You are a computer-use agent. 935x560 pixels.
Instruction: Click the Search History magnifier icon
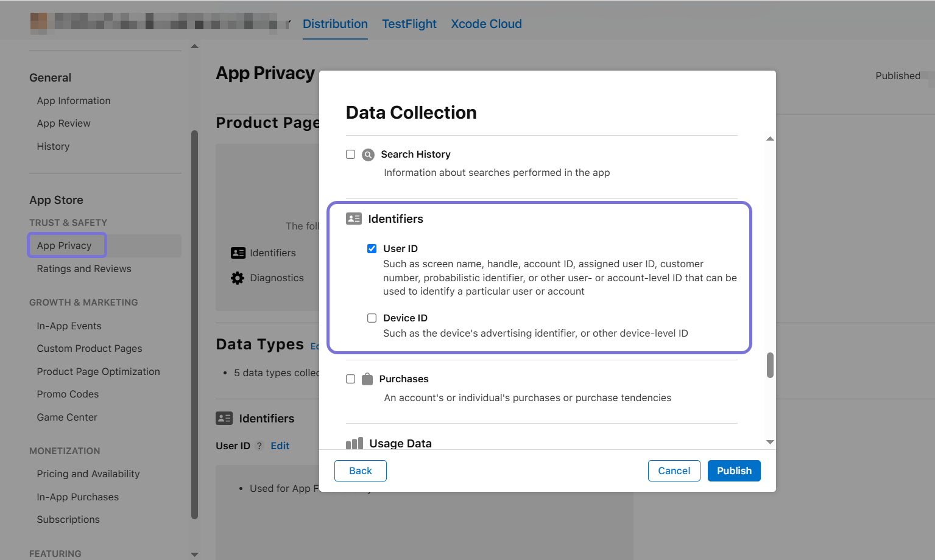coord(368,155)
